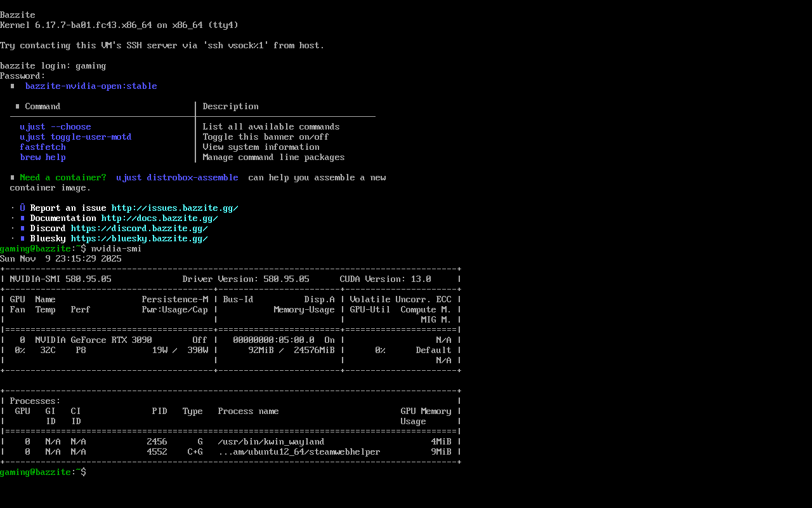
Task: Click PID value '2456'
Action: pos(157,441)
